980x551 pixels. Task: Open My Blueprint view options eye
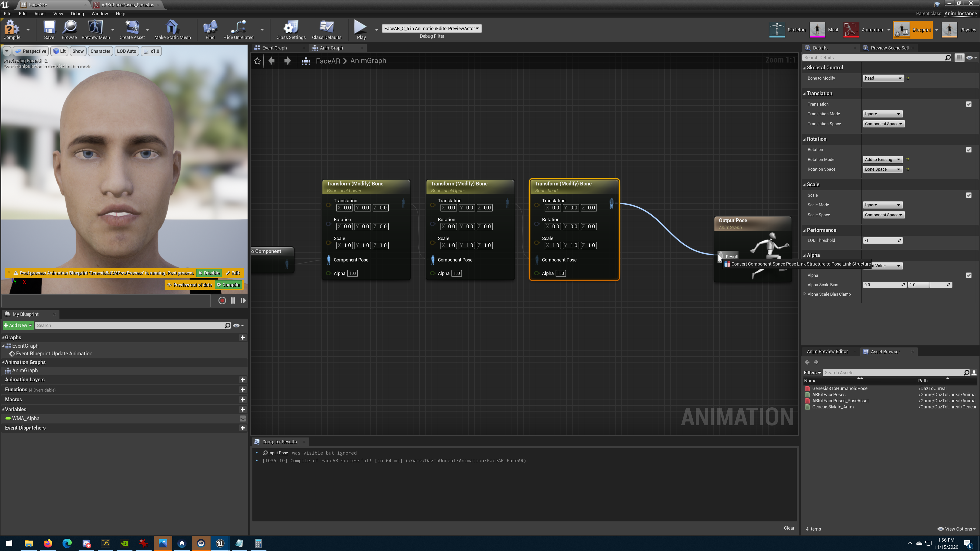tap(238, 325)
